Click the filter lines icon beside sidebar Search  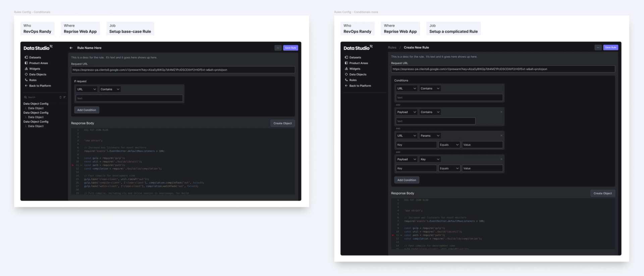64,97
